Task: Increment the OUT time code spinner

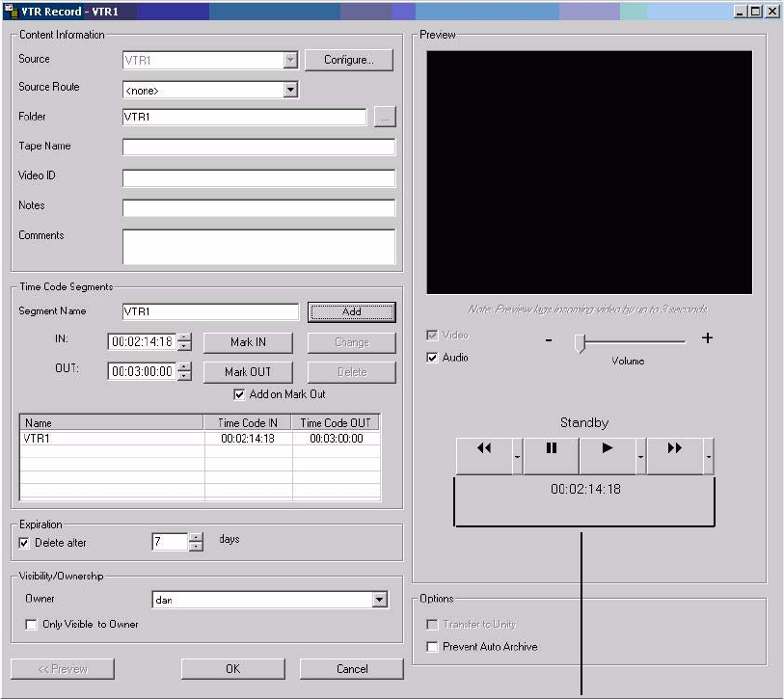Action: (x=184, y=367)
